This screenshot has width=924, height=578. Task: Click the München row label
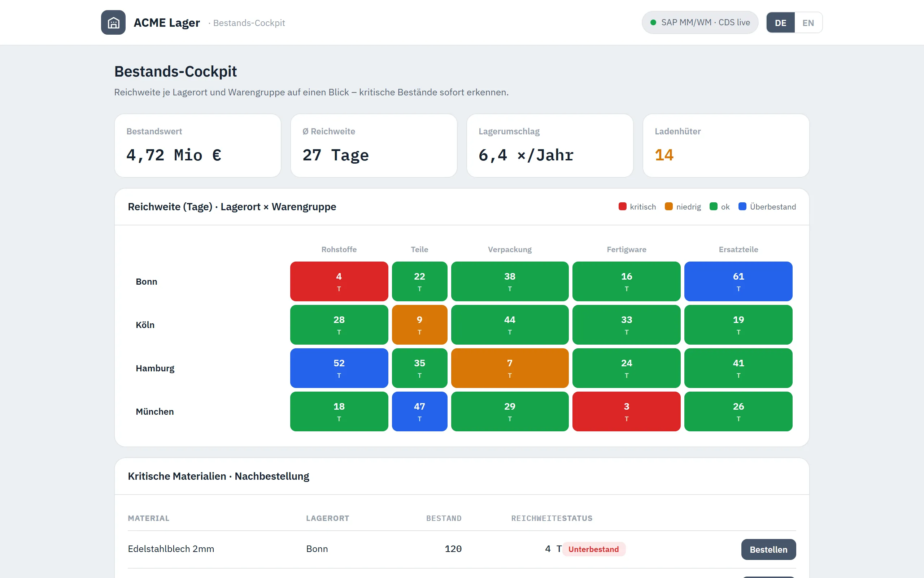click(x=154, y=411)
